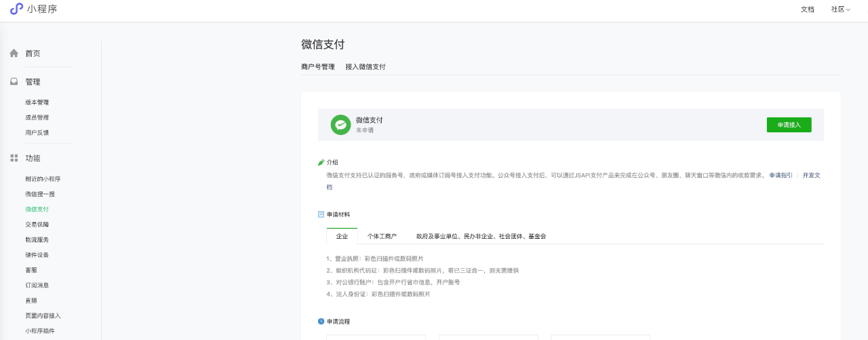Open 用户反馈
Screen dimensions: 868x340
37,132
